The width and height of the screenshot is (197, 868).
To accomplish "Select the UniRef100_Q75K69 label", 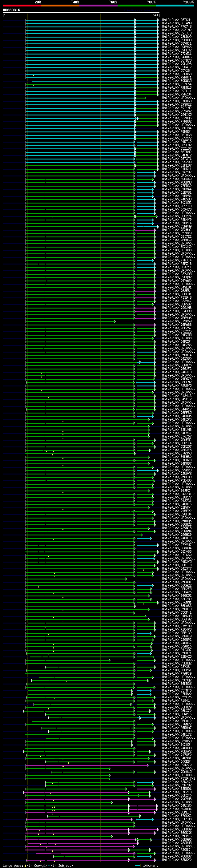I will pos(177,321).
